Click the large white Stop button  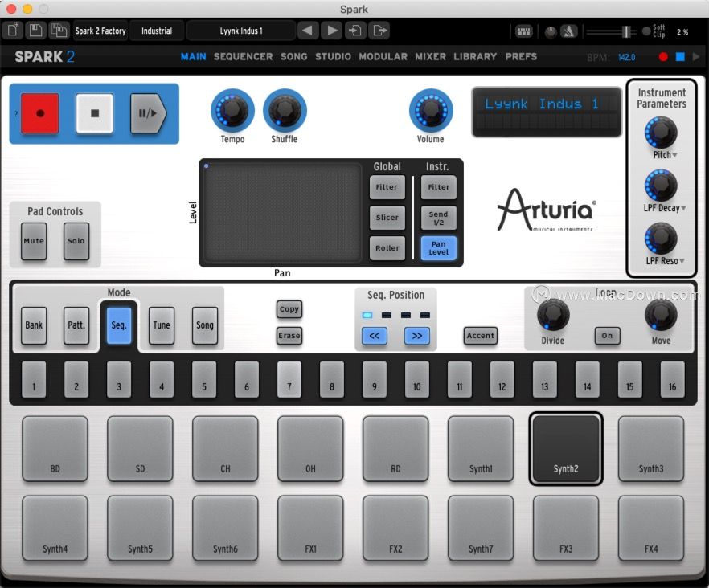pos(95,113)
